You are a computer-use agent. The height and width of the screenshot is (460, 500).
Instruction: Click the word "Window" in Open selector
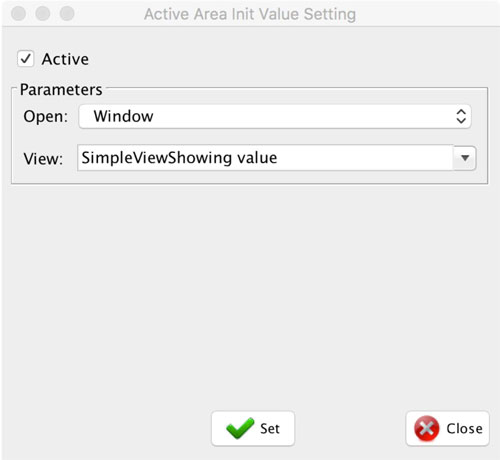(x=123, y=116)
